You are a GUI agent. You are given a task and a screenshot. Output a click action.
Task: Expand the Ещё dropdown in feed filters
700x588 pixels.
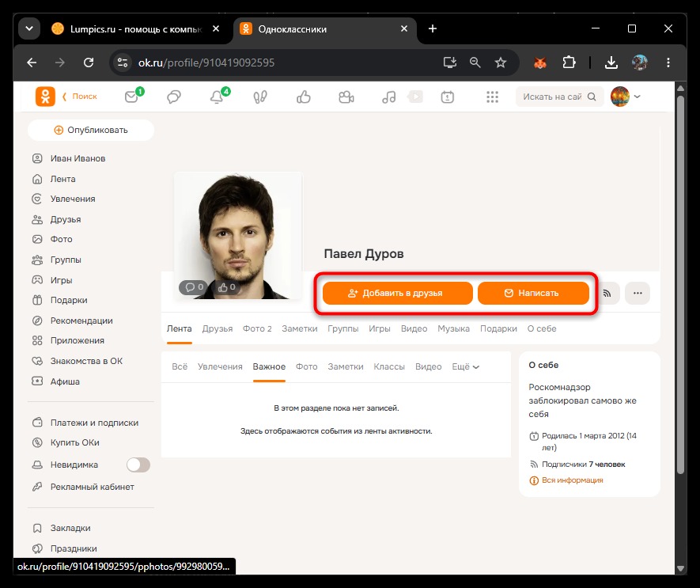click(x=466, y=367)
